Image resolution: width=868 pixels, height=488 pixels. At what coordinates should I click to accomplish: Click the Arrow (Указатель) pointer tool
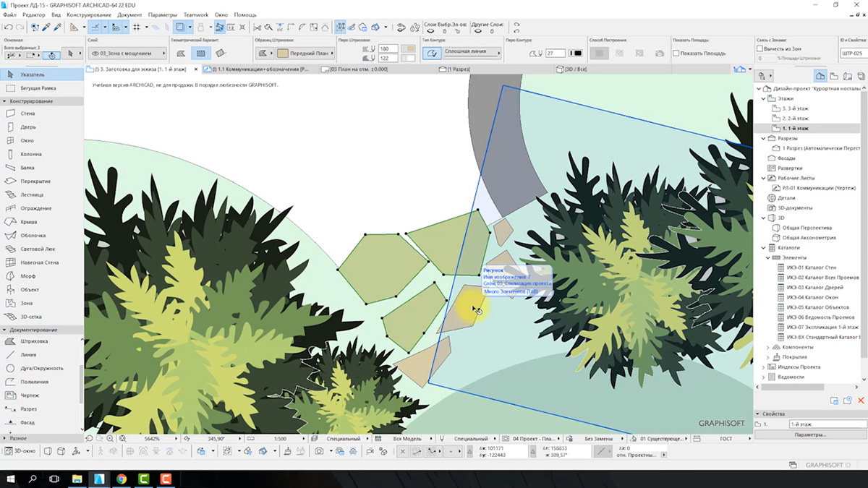32,74
